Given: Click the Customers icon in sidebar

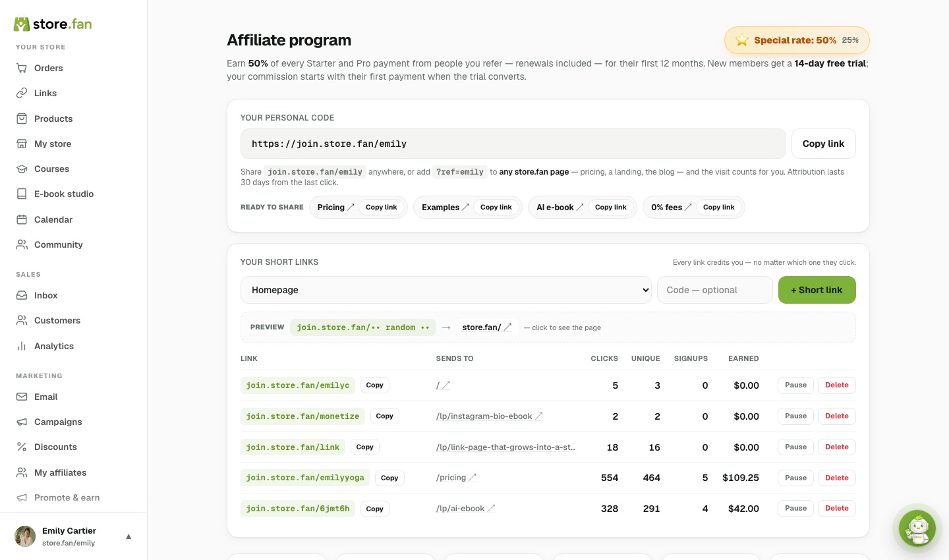Looking at the screenshot, I should (22, 320).
